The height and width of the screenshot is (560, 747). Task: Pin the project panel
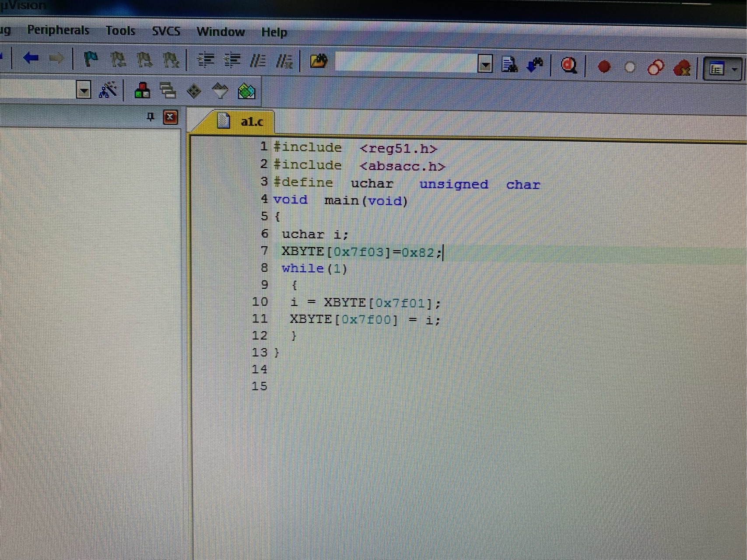tap(150, 116)
